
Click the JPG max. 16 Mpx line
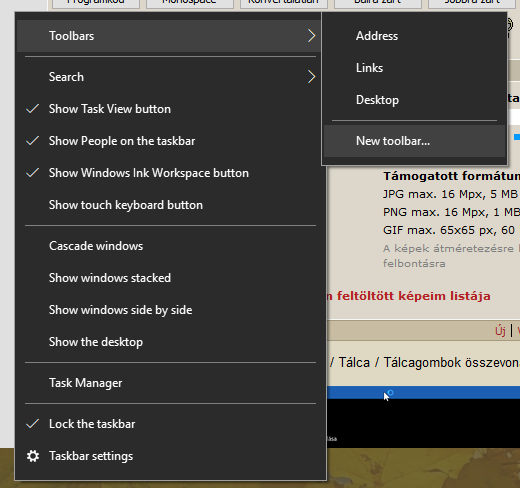450,194
